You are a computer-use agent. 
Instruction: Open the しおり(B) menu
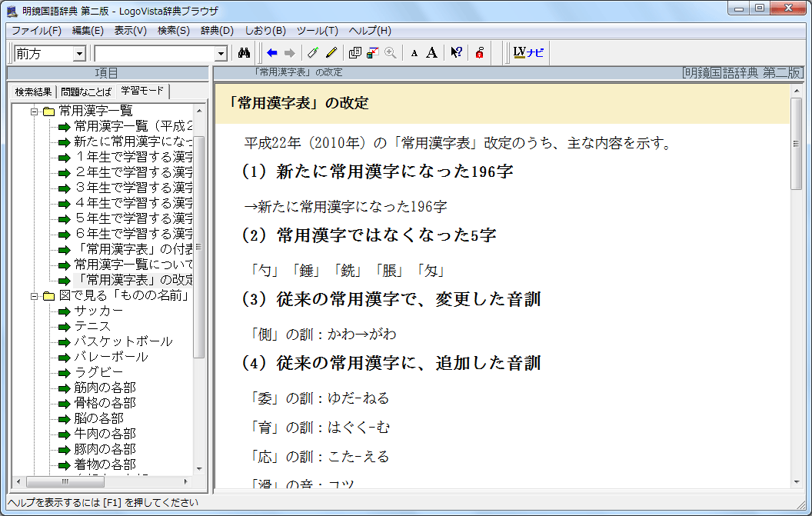point(265,31)
